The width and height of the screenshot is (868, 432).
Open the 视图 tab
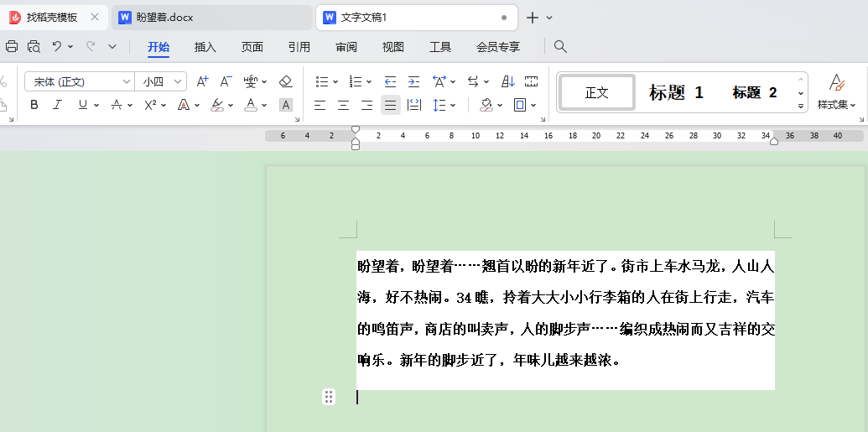(393, 47)
